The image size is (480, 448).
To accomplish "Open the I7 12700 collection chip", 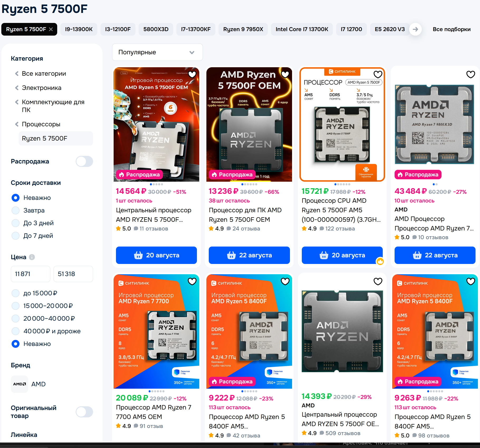I will click(x=351, y=29).
